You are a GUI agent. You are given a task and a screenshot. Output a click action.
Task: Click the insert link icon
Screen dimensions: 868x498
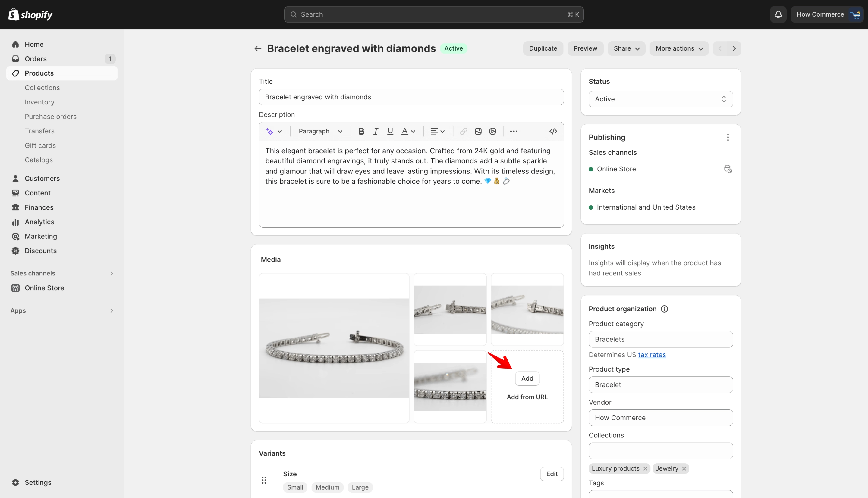coord(464,131)
